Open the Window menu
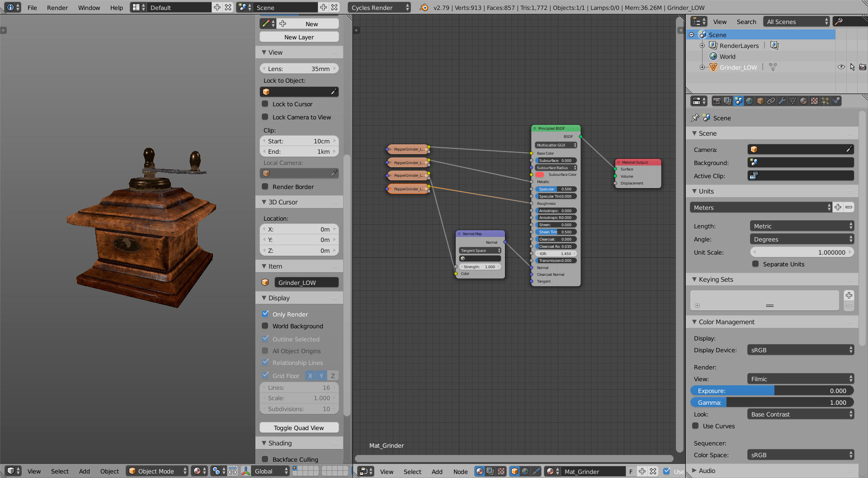868x478 pixels. tap(89, 8)
